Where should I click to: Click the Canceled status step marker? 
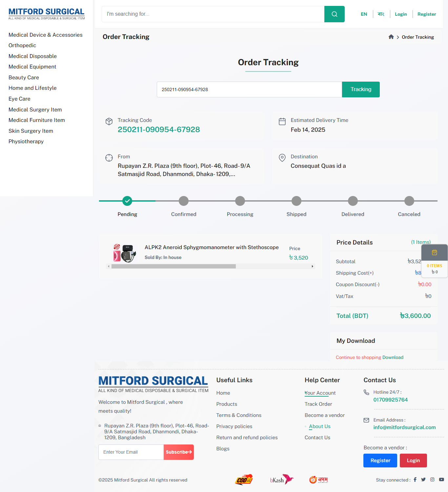(x=409, y=201)
